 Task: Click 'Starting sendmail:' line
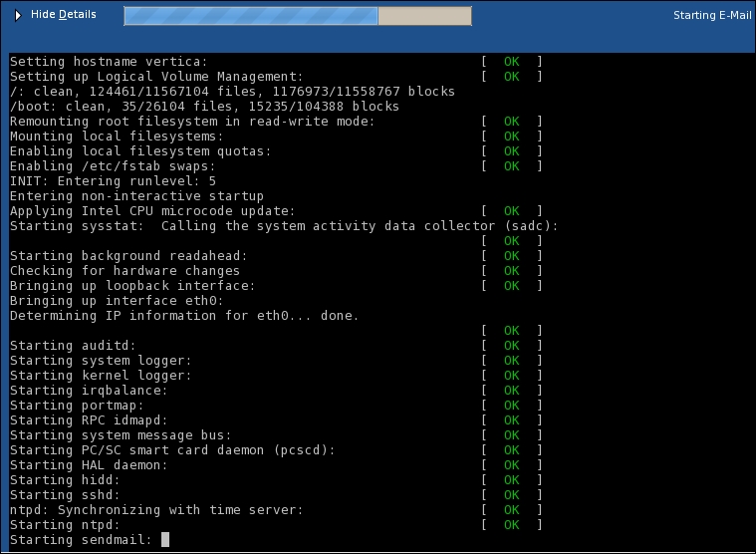81,540
